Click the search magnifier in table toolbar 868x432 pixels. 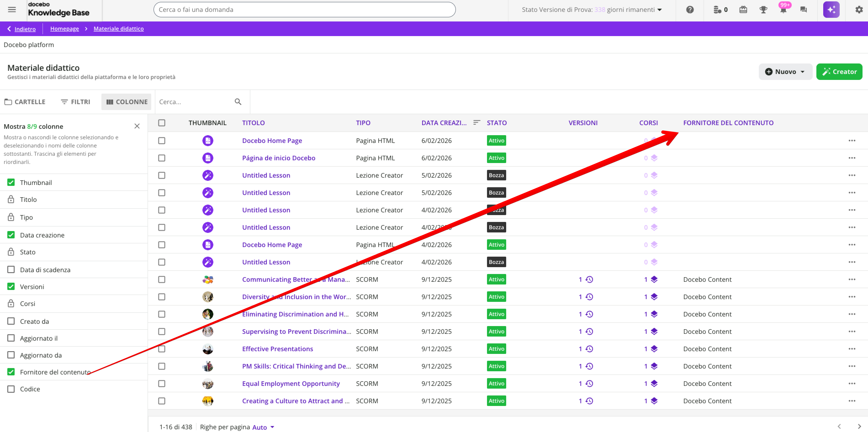238,102
